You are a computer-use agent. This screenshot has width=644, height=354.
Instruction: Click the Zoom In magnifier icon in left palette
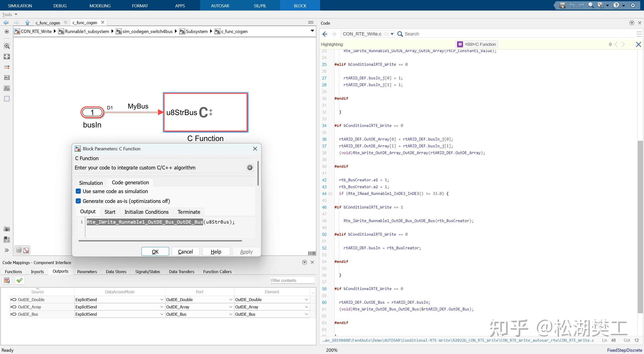click(x=7, y=46)
